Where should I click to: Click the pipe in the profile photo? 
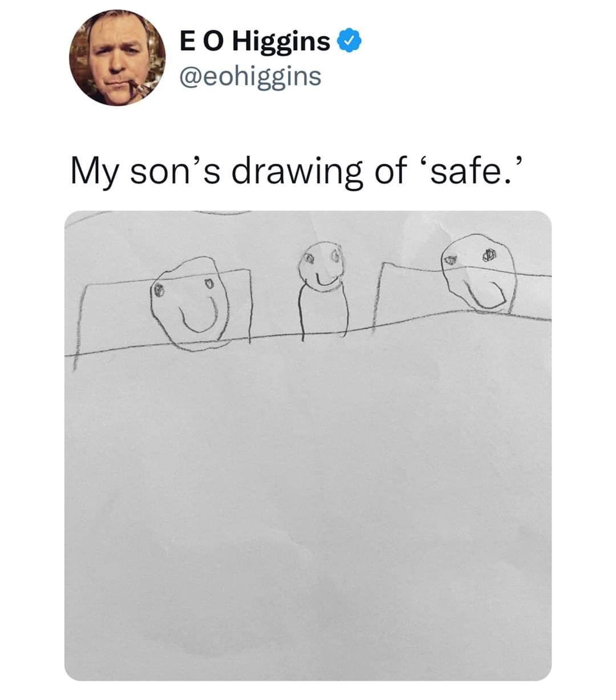click(x=132, y=87)
